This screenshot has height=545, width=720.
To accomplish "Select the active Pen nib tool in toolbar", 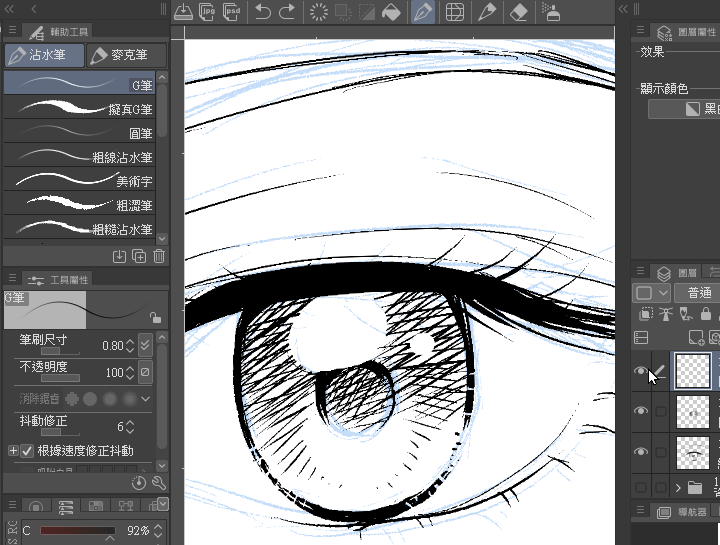I will pos(423,12).
